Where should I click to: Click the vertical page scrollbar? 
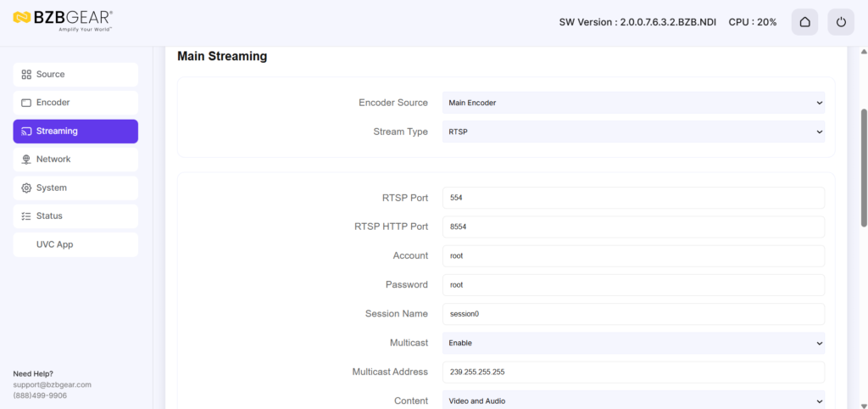click(862, 170)
